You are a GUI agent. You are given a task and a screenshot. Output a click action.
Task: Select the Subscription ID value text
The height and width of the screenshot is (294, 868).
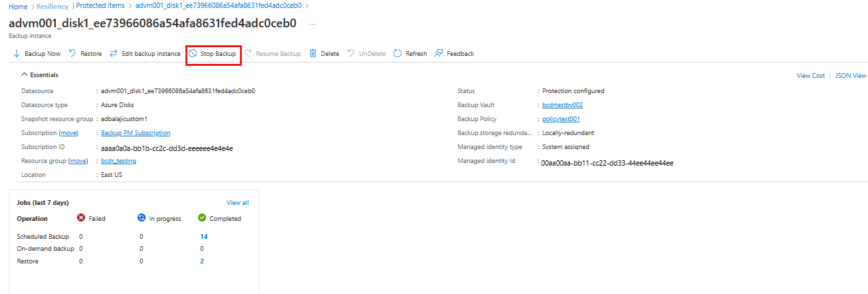pos(167,148)
